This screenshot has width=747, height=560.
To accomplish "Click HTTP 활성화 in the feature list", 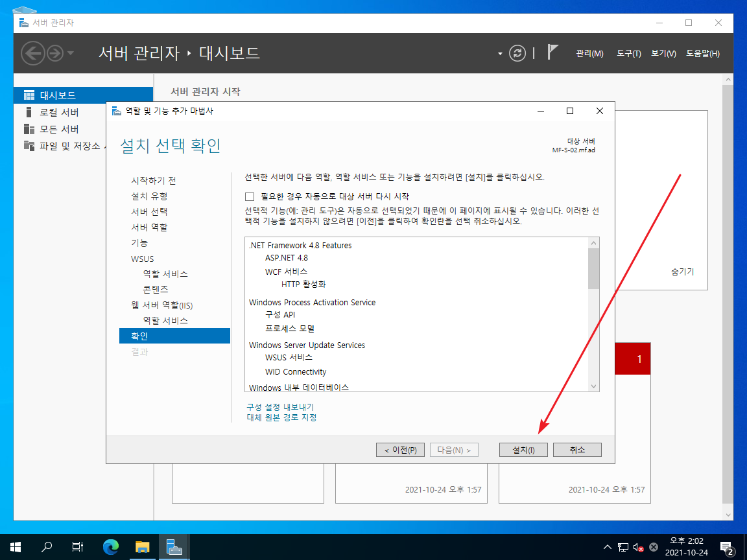I will point(303,285).
